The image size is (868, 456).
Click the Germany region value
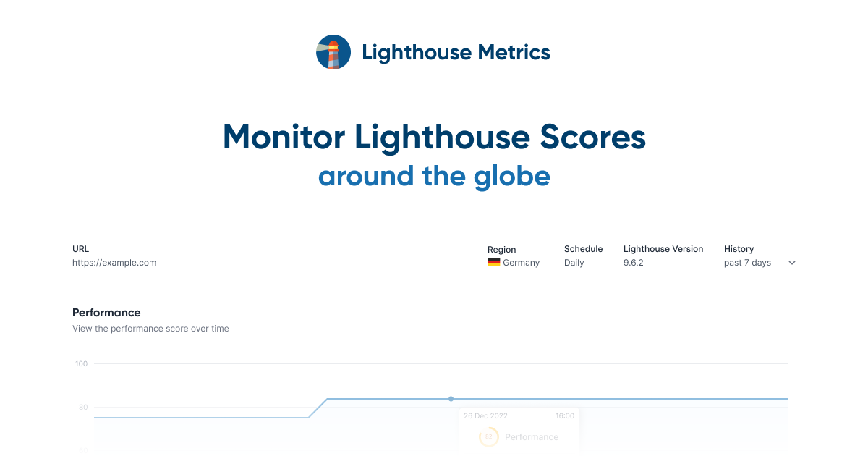pyautogui.click(x=521, y=263)
